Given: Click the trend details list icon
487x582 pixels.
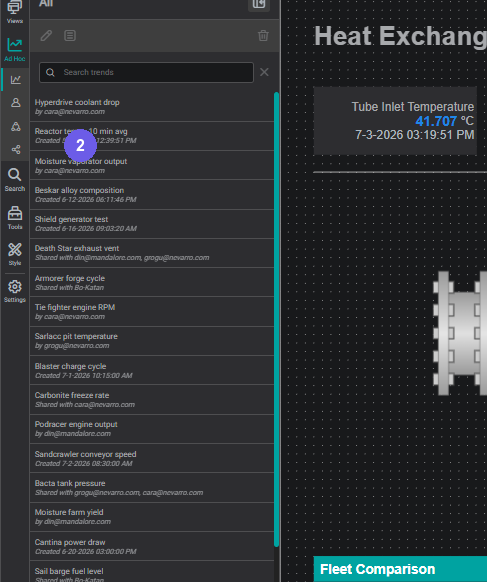Looking at the screenshot, I should pos(70,36).
